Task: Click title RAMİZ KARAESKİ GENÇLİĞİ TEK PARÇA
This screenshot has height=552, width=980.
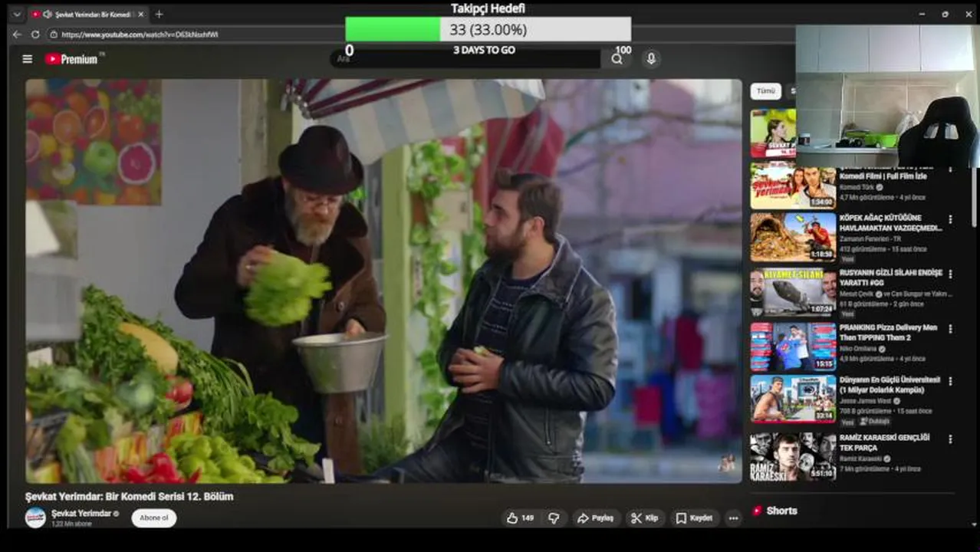Action: tap(884, 442)
